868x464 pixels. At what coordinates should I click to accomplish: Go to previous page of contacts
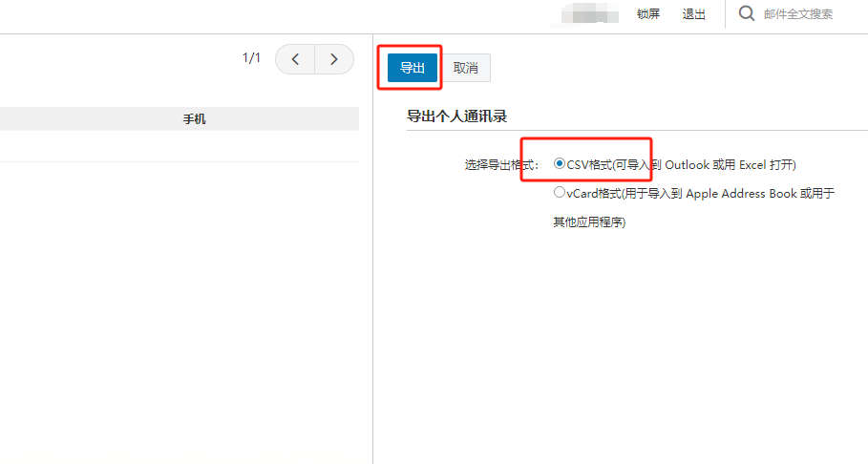coord(295,59)
